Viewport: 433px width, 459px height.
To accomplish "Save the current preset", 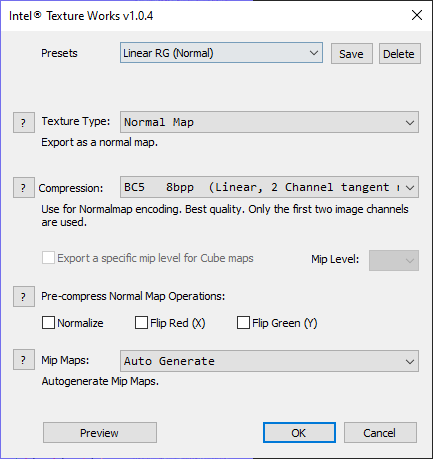I will (352, 53).
